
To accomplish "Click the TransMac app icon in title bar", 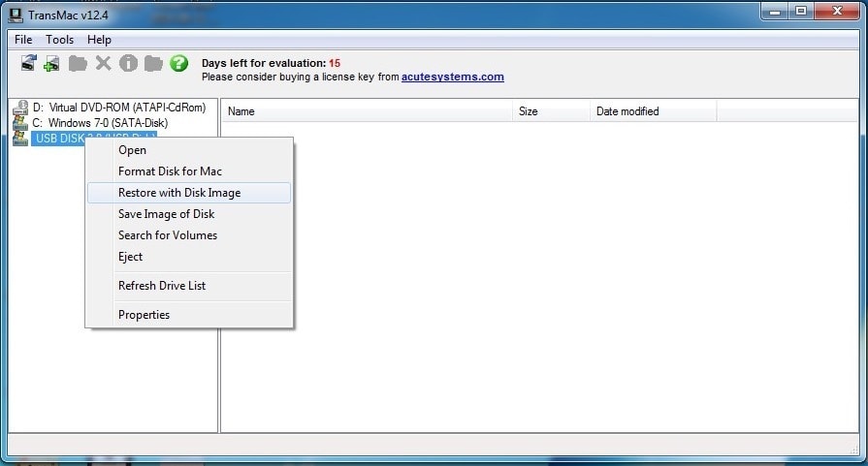I will pyautogui.click(x=16, y=12).
